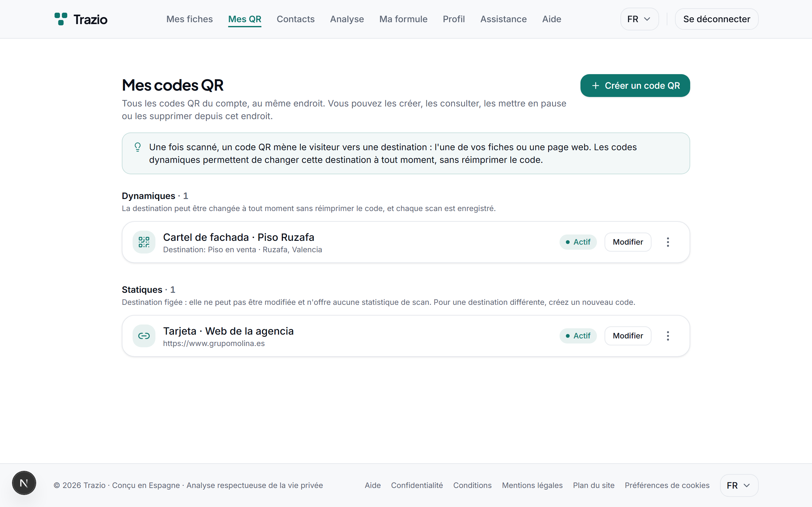812x507 pixels.
Task: Click the lightbulb tip icon
Action: pos(138,147)
